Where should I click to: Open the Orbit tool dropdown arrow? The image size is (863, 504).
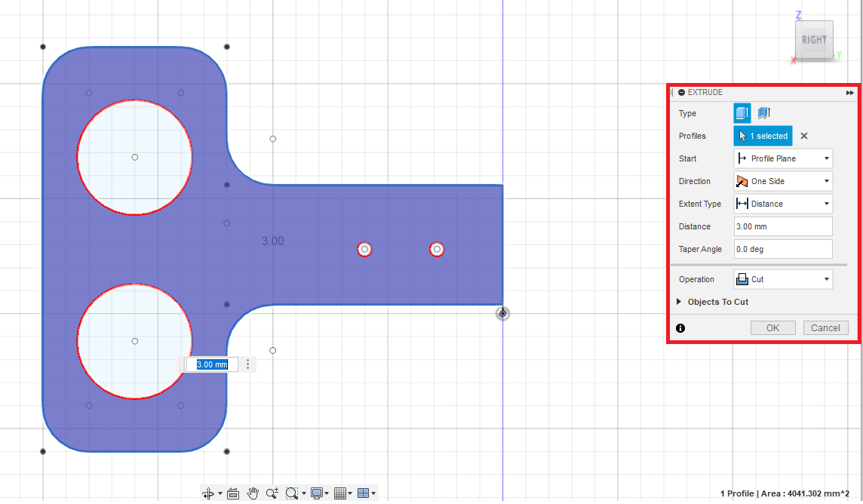[x=220, y=493]
